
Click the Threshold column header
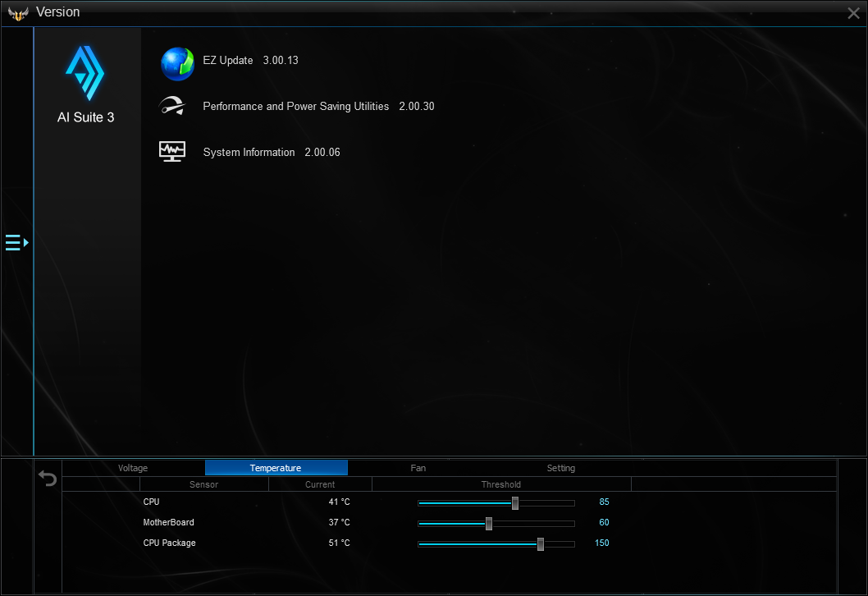pos(501,484)
